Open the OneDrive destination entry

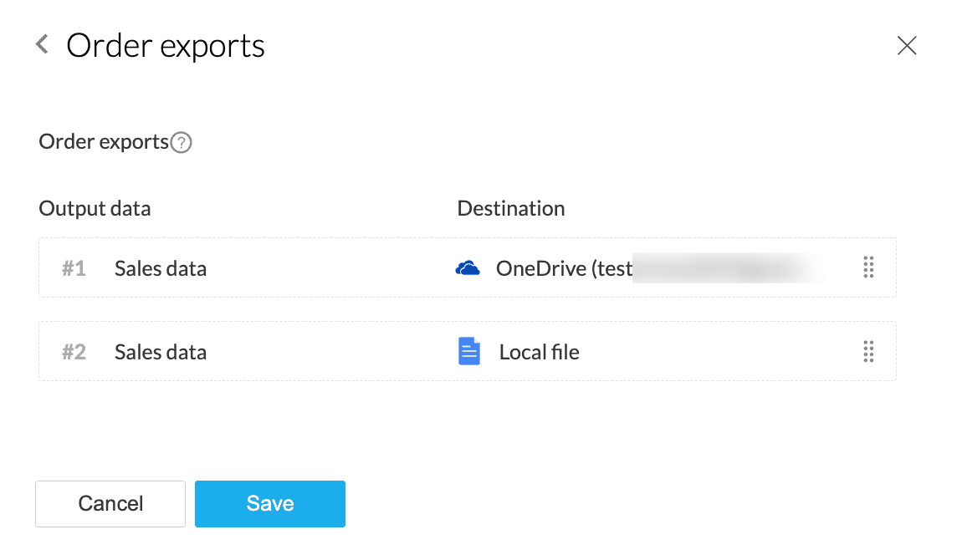click(x=564, y=268)
